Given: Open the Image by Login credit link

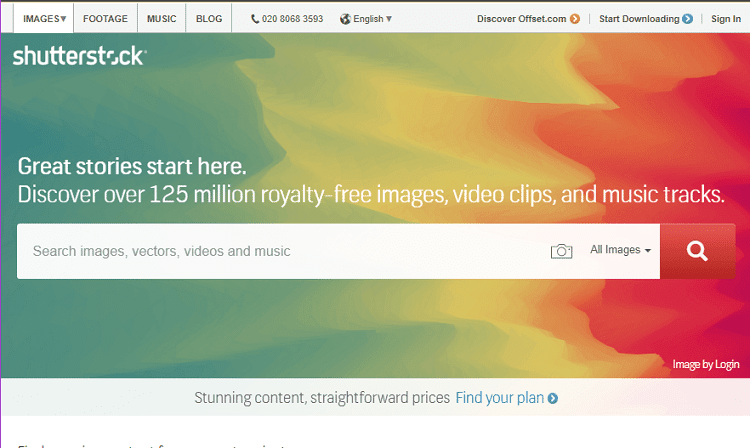Looking at the screenshot, I should click(x=706, y=364).
